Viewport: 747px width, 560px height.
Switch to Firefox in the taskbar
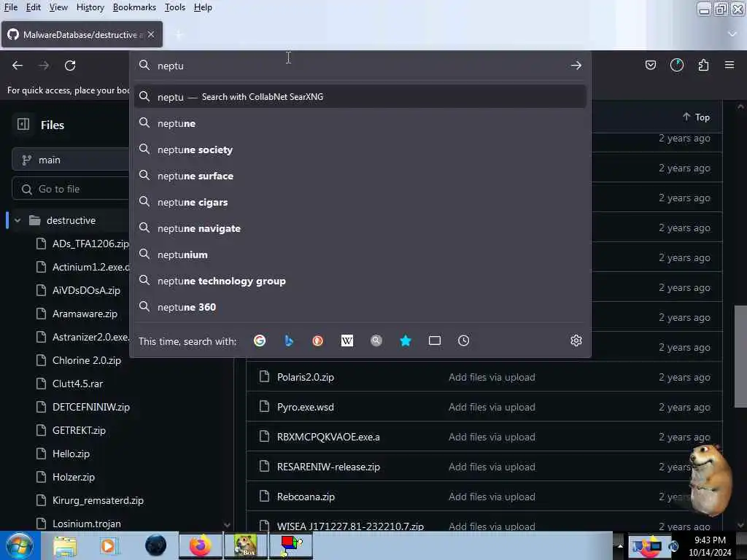click(201, 545)
